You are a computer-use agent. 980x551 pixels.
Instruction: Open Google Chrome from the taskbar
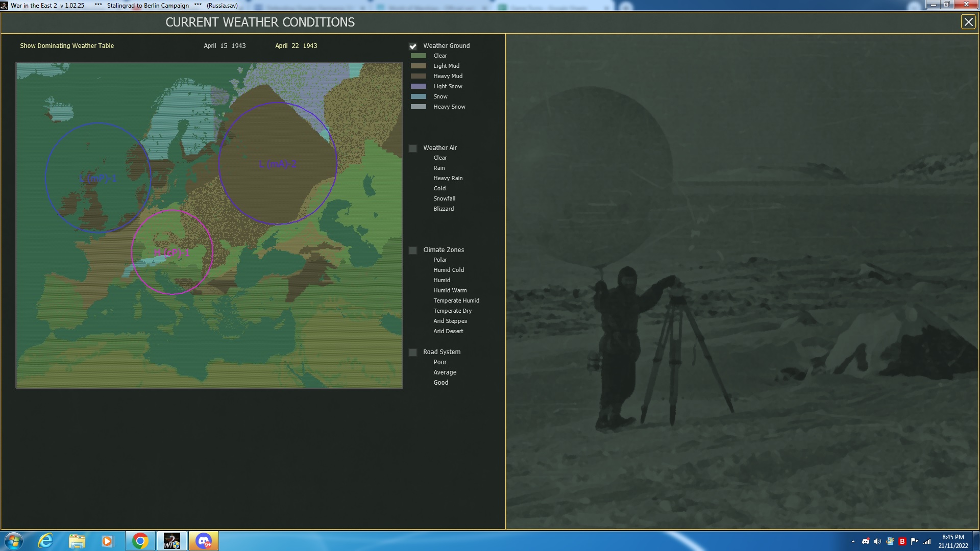(140, 541)
